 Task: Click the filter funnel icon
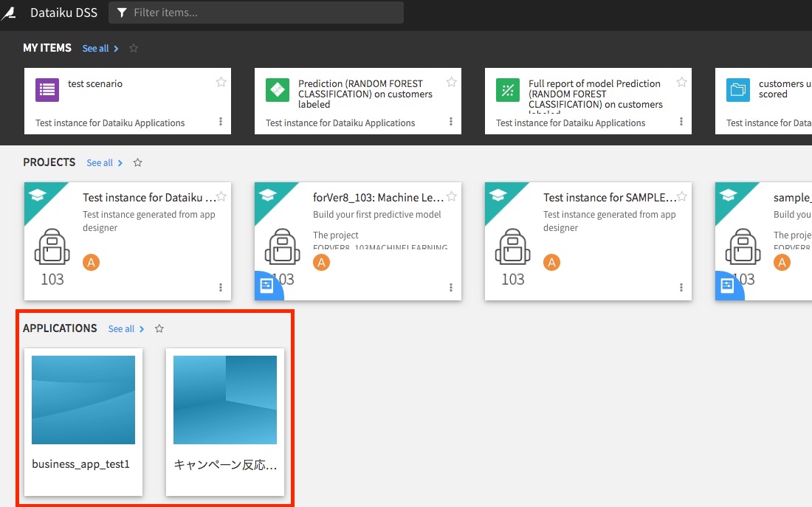pos(122,13)
